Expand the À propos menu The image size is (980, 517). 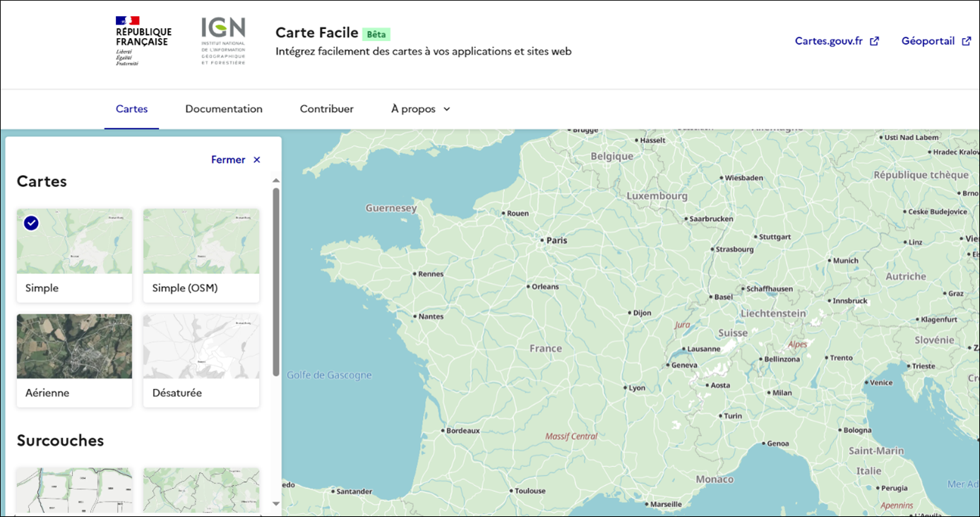(x=420, y=109)
